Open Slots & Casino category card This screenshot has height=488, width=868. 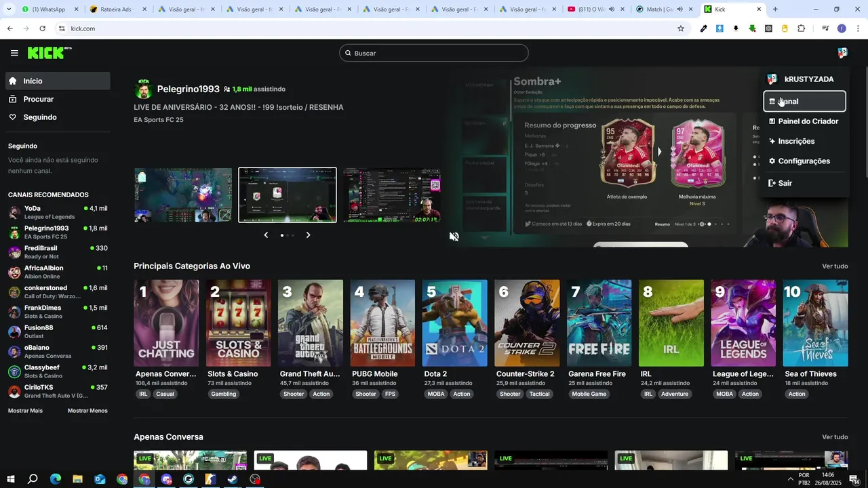tap(239, 323)
